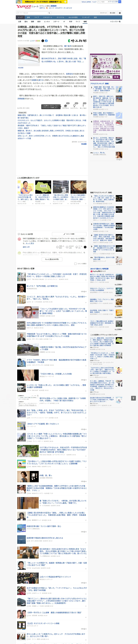Click the search magnifier icon beside keyword field

coord(49,13)
